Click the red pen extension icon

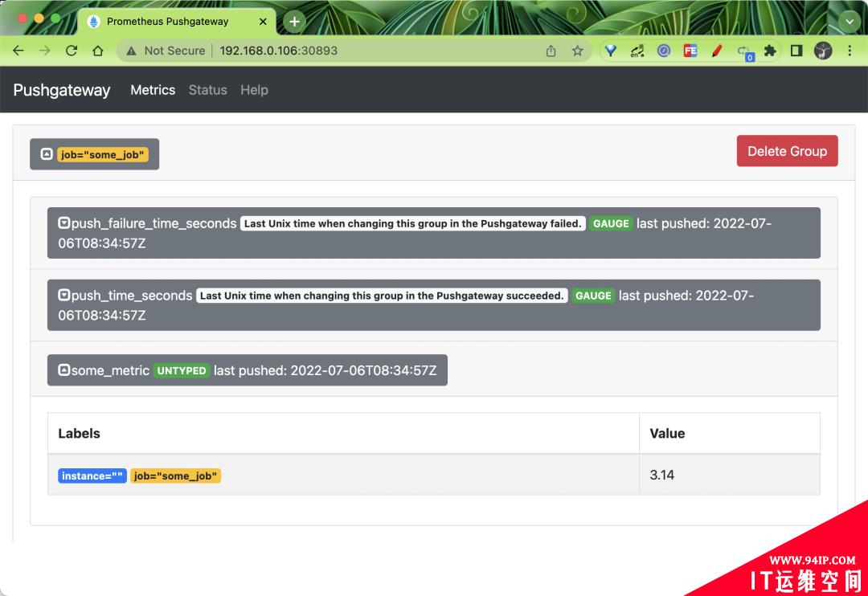click(717, 51)
